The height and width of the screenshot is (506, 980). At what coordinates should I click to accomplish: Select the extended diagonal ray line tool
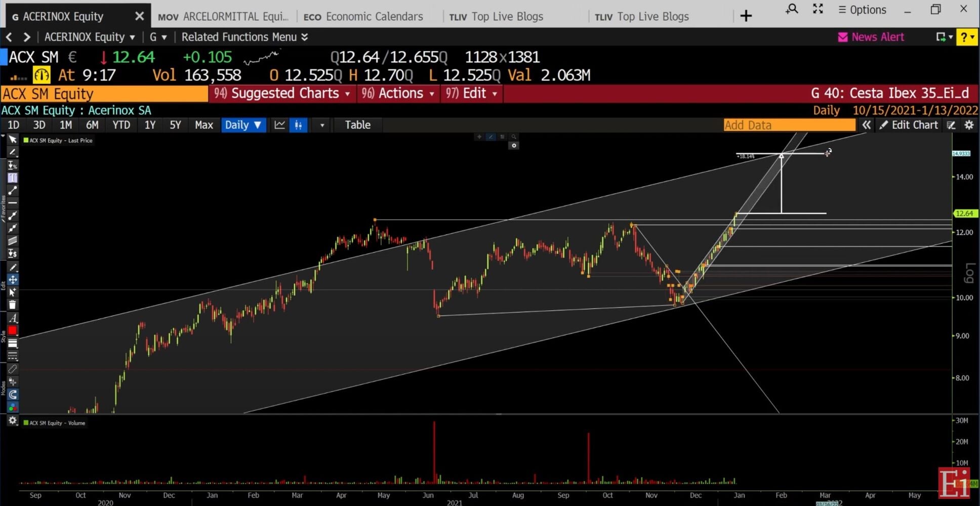[13, 228]
